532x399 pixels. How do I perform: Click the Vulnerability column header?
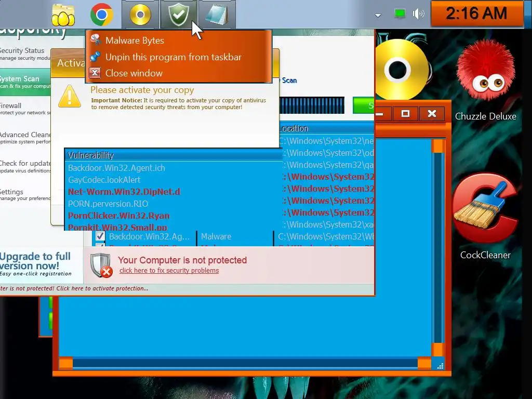click(x=173, y=155)
